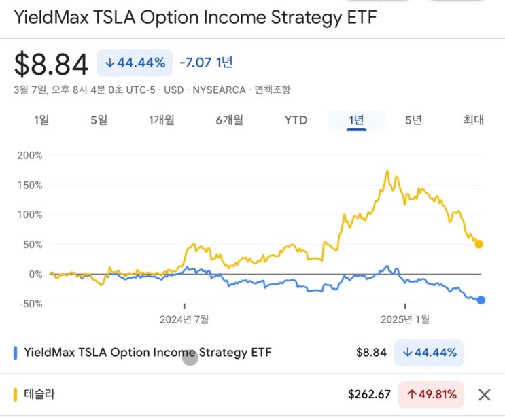Open the 면책조항 disclaimer link
Image resolution: width=505 pixels, height=420 pixels.
pyautogui.click(x=273, y=90)
